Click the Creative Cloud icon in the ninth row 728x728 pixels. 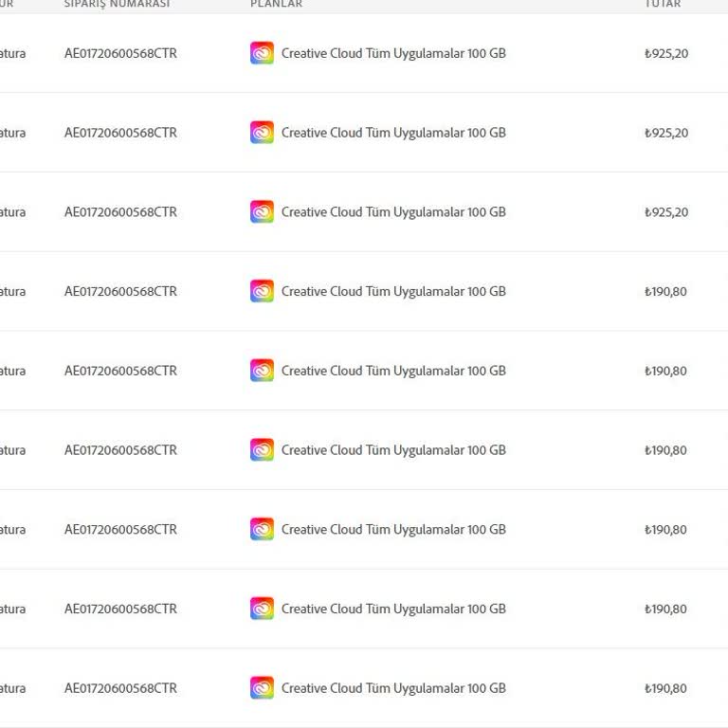click(262, 688)
